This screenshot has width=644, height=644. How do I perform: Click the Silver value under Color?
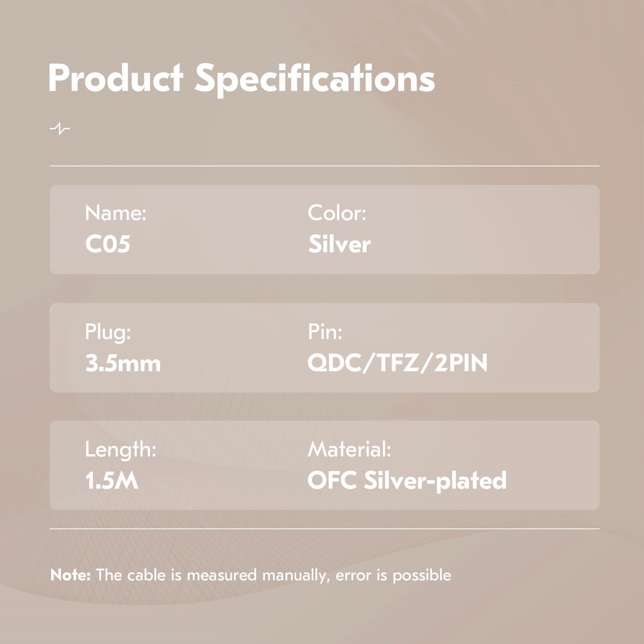(339, 244)
